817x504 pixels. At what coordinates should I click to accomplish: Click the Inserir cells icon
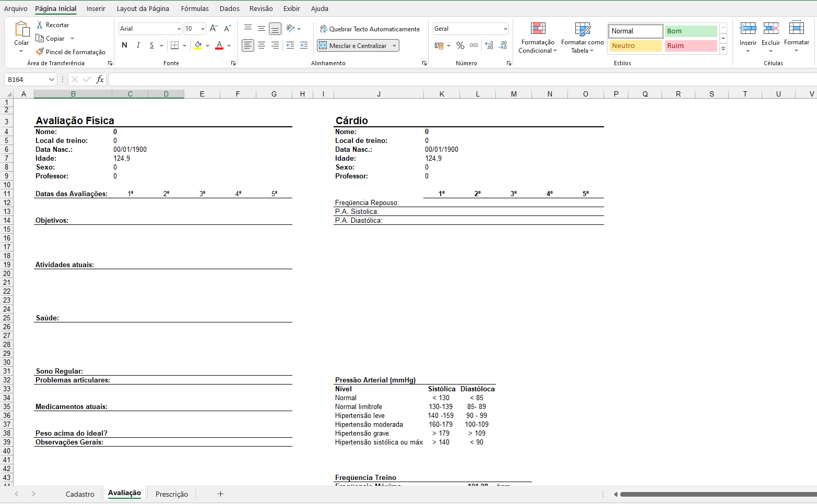point(748,29)
